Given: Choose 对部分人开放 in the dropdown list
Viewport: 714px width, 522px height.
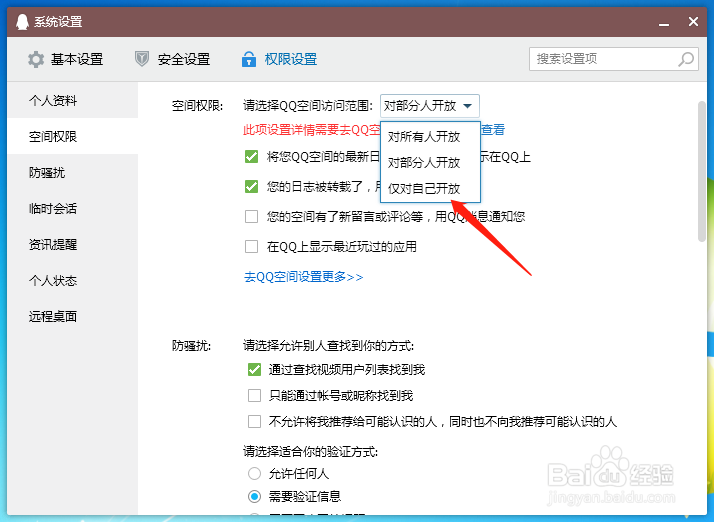Looking at the screenshot, I should (430, 162).
